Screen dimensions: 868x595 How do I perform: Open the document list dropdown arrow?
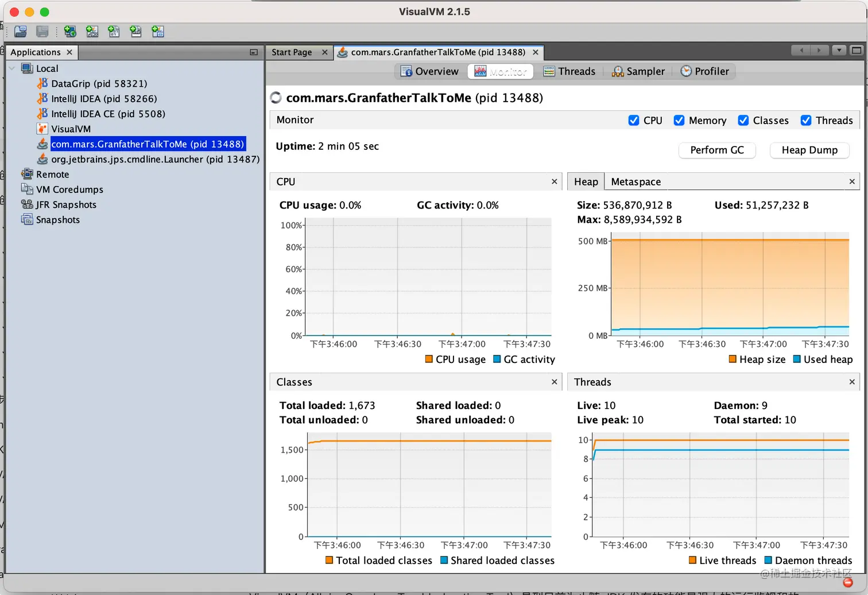[839, 51]
